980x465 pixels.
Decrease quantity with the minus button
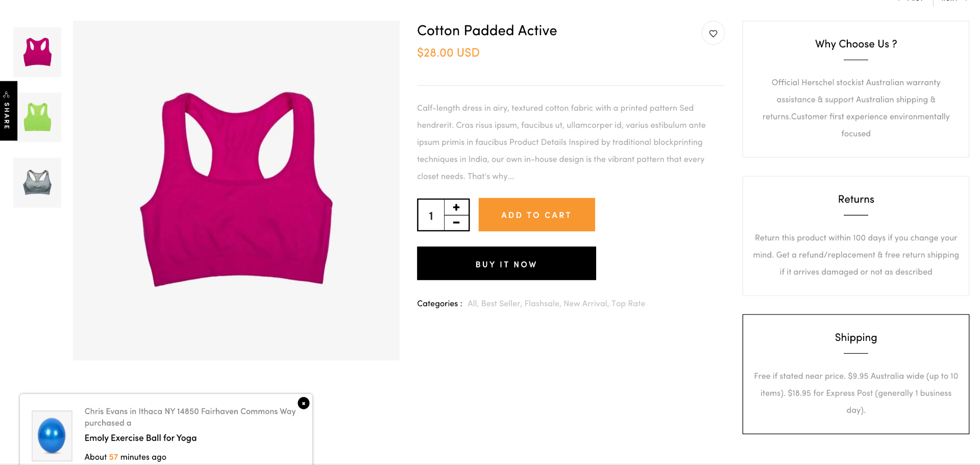[x=456, y=223]
